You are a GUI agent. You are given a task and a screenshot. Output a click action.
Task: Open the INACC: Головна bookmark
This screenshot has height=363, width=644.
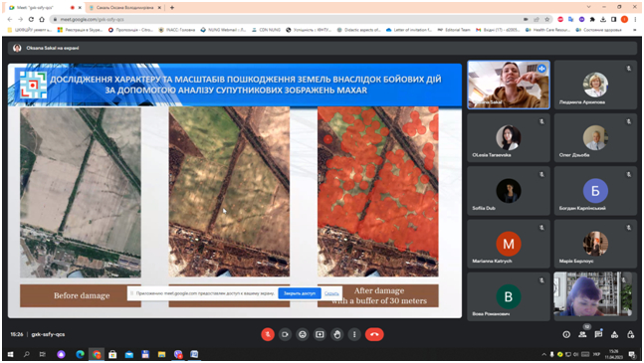click(x=177, y=30)
